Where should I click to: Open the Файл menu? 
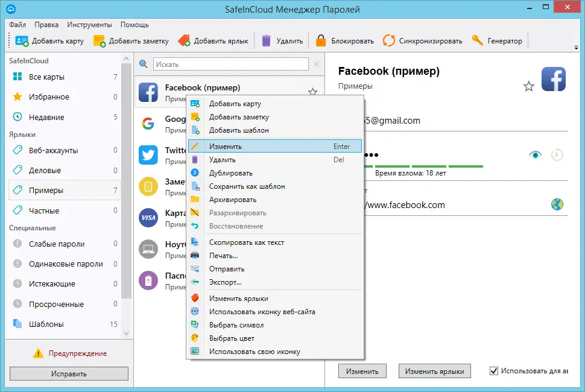click(x=17, y=25)
